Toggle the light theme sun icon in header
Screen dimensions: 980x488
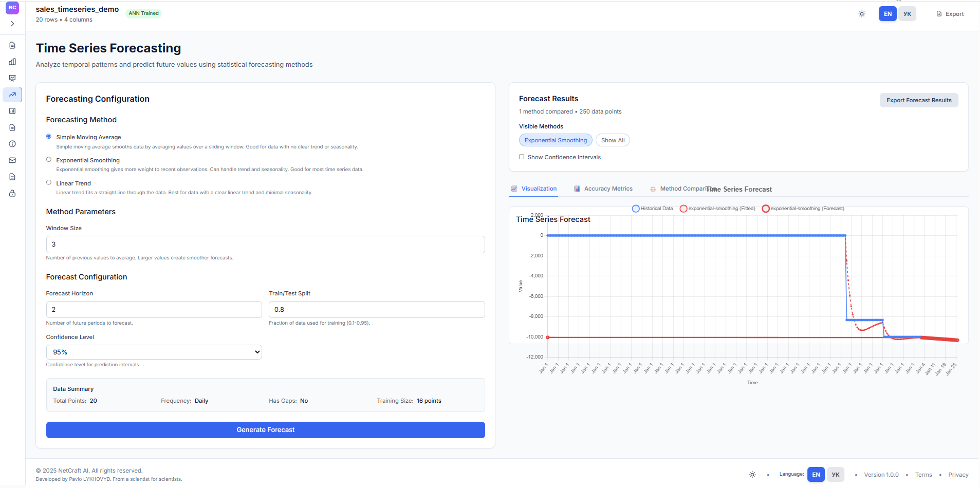(862, 14)
